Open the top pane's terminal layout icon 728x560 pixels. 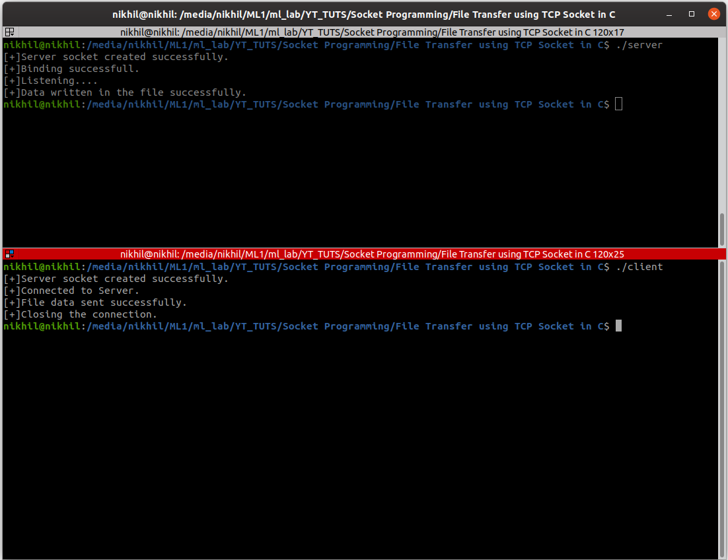(9, 32)
